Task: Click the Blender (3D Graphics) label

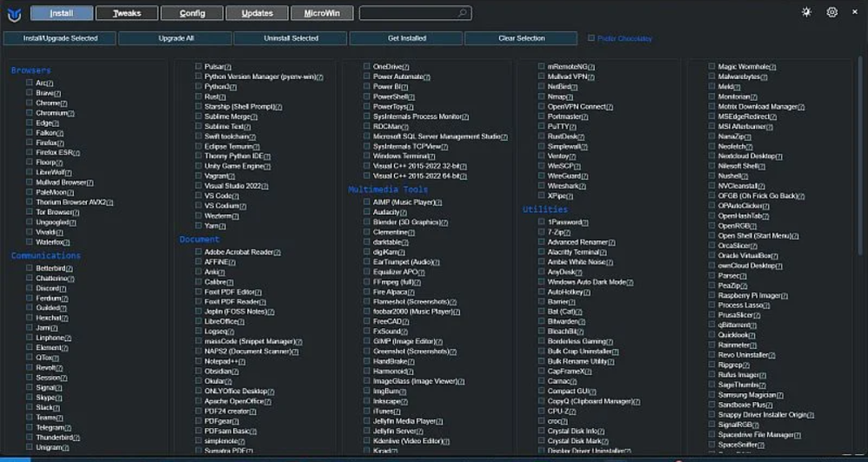Action: 407,222
